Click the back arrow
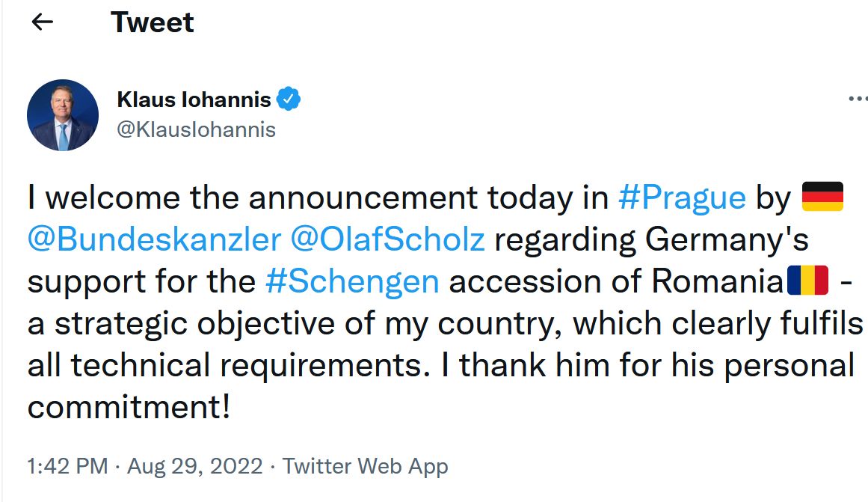This screenshot has height=502, width=868. click(x=43, y=22)
